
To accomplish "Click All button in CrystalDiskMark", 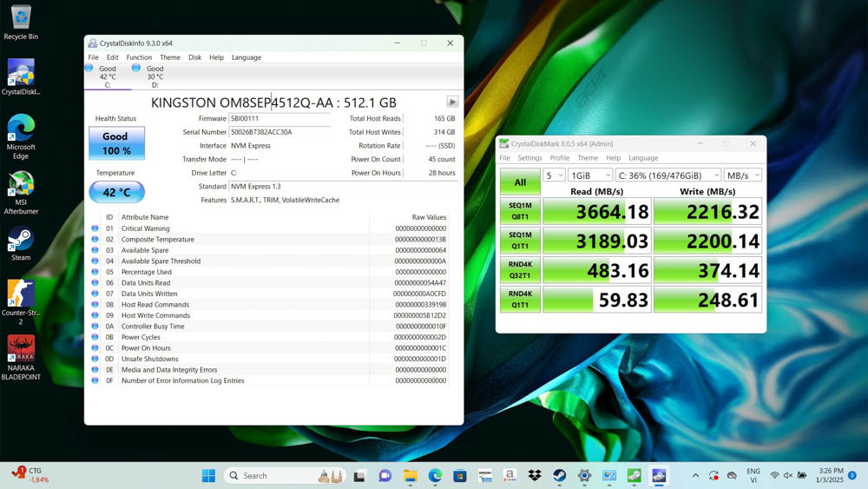I will click(520, 182).
